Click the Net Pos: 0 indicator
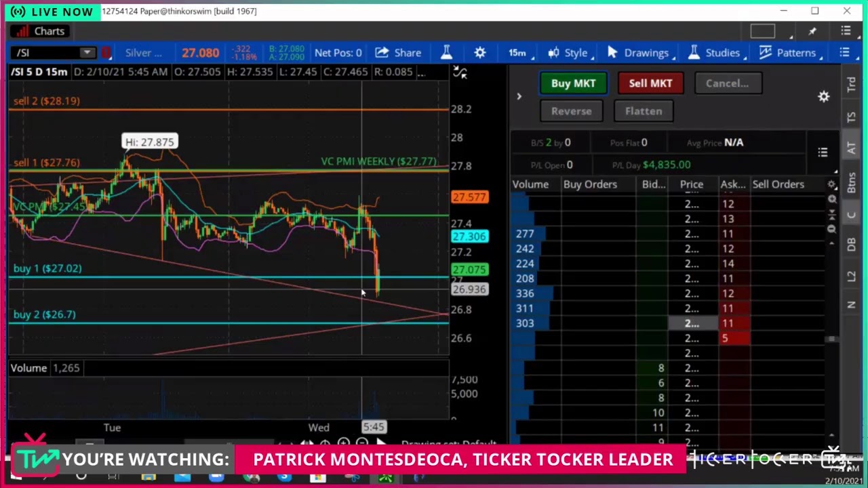 [338, 53]
